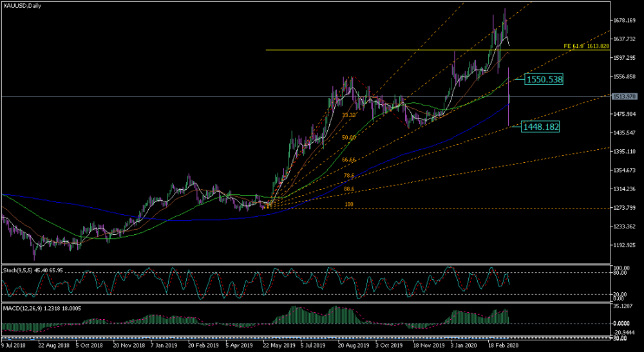Click the 1273.799 price axis label
Image resolution: width=644 pixels, height=352 pixels.
(624, 208)
